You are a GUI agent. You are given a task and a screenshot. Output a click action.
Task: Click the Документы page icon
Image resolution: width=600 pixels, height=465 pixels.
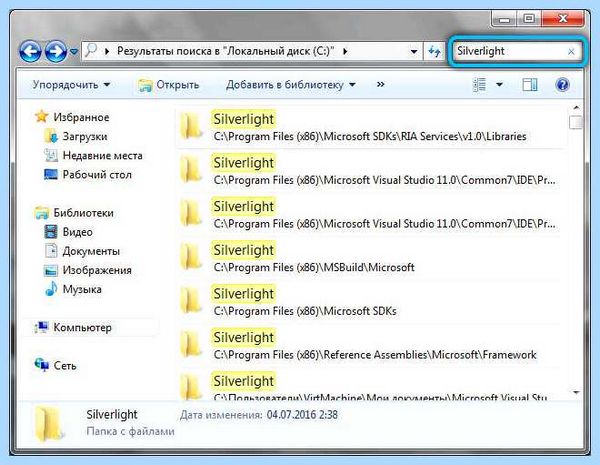(x=51, y=251)
